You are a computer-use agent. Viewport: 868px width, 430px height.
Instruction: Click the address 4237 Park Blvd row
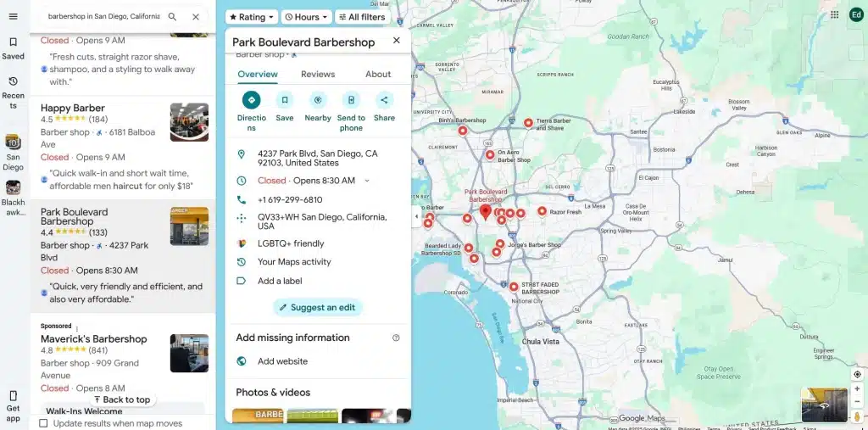tap(318, 158)
